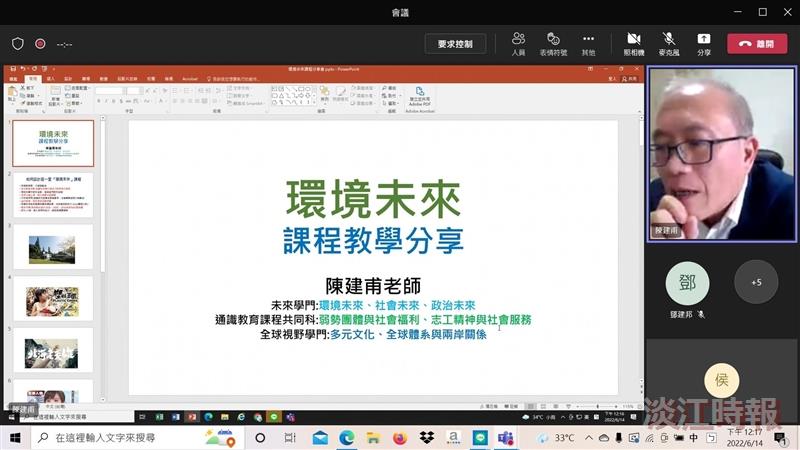Open the reactions (表情符號) menu
800x450 pixels.
(553, 44)
